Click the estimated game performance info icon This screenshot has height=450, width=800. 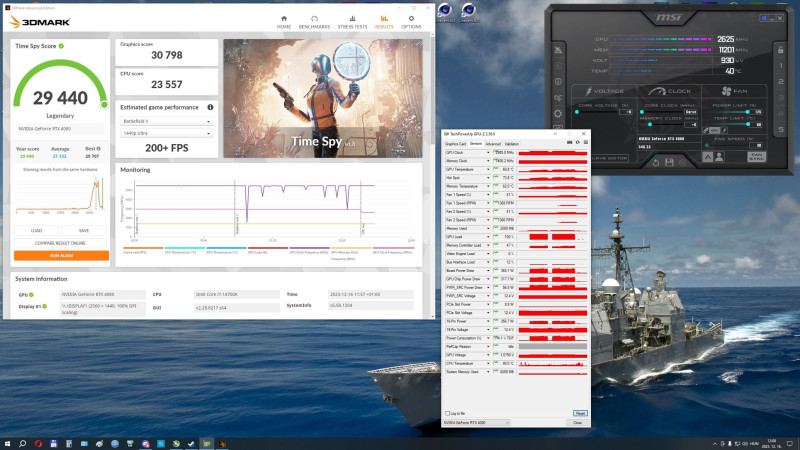point(210,107)
